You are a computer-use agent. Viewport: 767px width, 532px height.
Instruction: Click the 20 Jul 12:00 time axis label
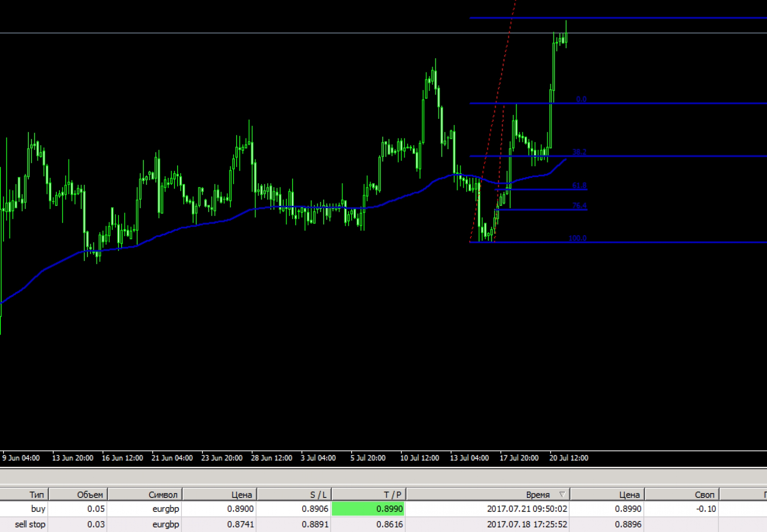[x=568, y=458]
